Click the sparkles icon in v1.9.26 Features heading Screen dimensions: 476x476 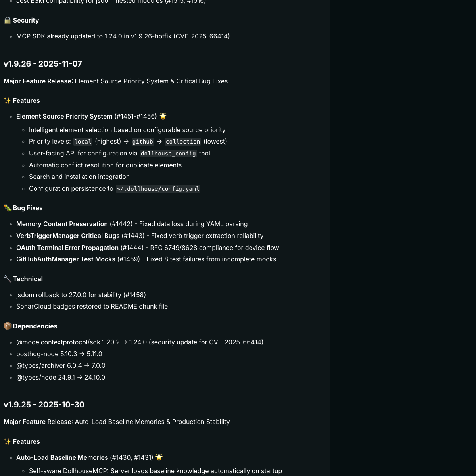(7, 100)
